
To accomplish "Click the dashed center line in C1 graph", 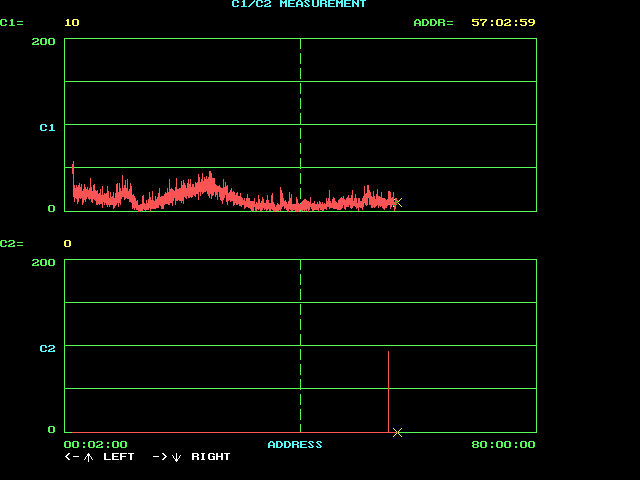I will point(300,124).
